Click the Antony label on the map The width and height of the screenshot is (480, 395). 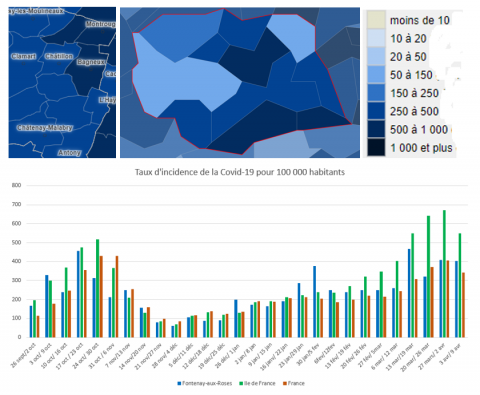tap(69, 153)
